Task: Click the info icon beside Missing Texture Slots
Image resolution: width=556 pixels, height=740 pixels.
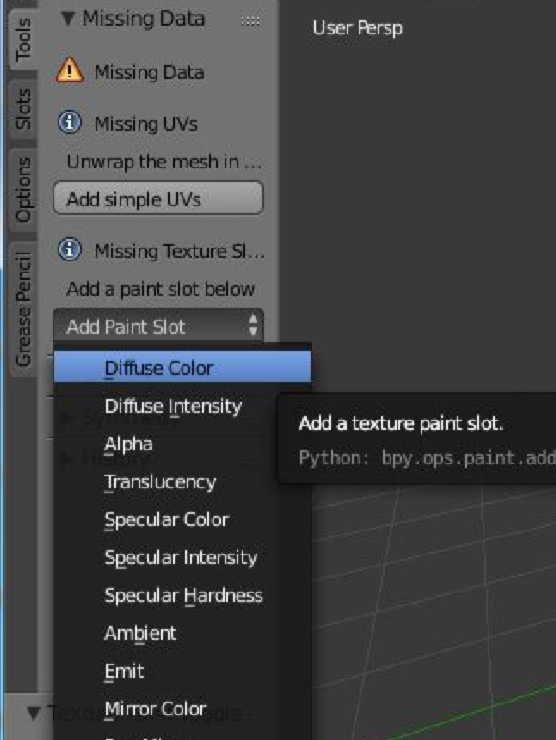Action: [x=70, y=250]
